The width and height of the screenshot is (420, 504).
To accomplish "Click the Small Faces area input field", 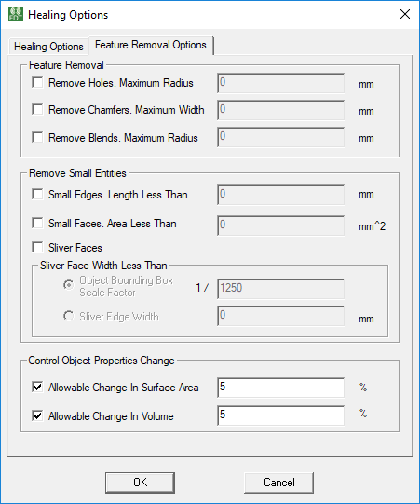I will click(281, 225).
